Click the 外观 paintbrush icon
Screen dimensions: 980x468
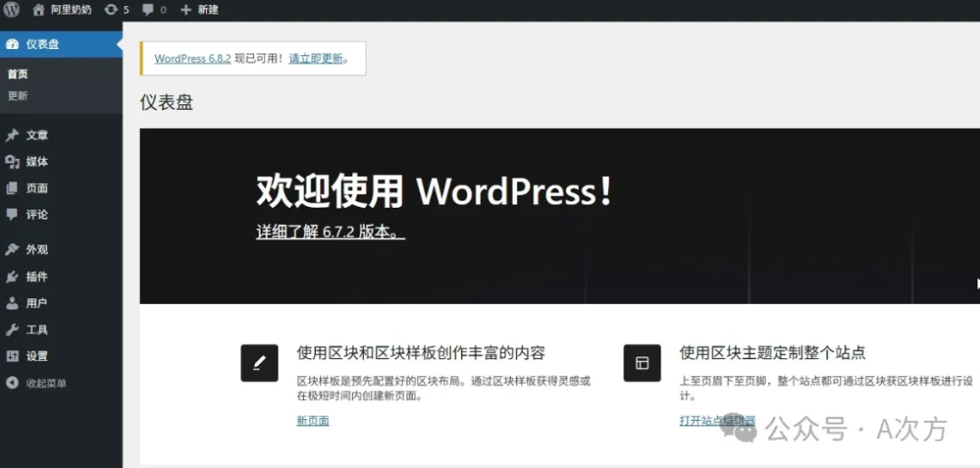[x=12, y=250]
